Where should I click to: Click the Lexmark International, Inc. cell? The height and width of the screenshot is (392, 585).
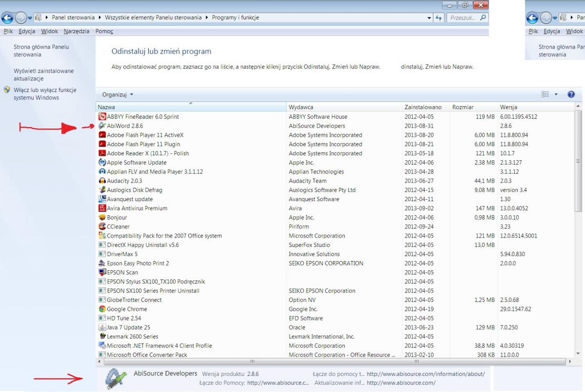[322, 336]
